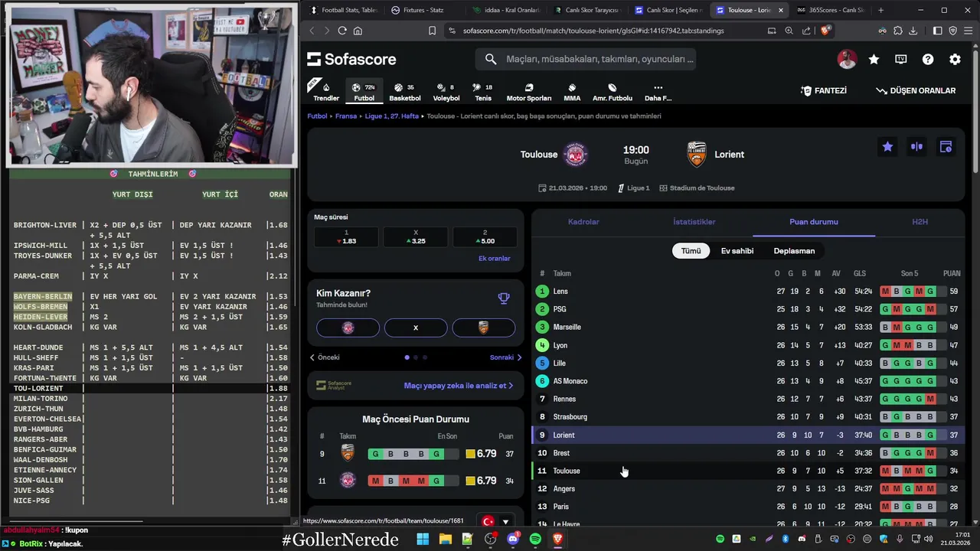Open the TV schedule icon in header
This screenshot has height=551, width=980.
pyautogui.click(x=901, y=59)
